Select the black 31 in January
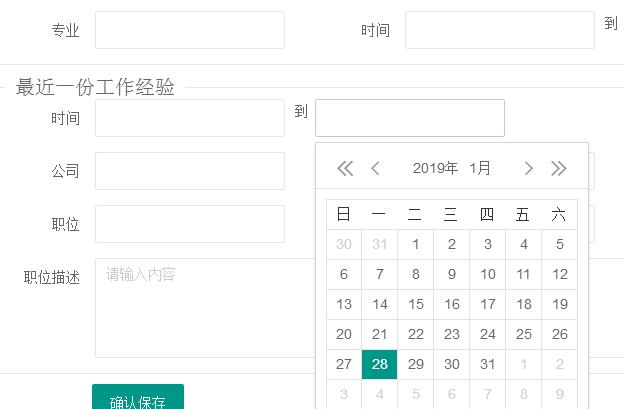Viewport: 624px width, 409px height. click(488, 364)
